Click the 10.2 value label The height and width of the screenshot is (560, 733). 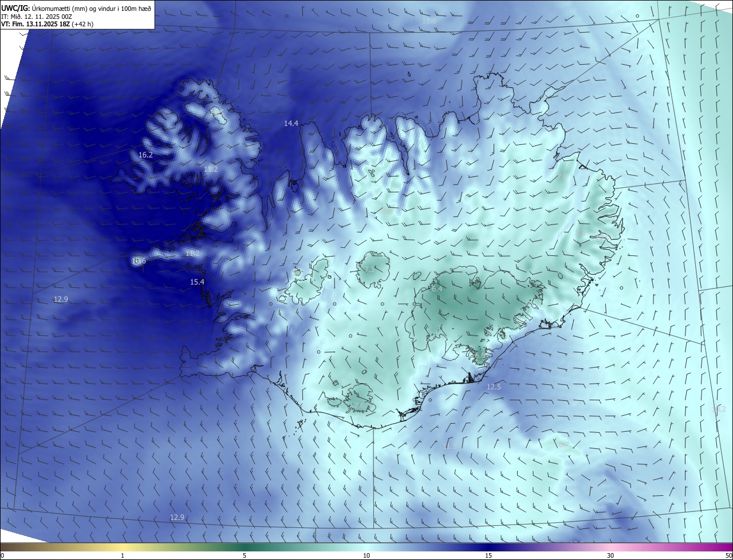719,409
